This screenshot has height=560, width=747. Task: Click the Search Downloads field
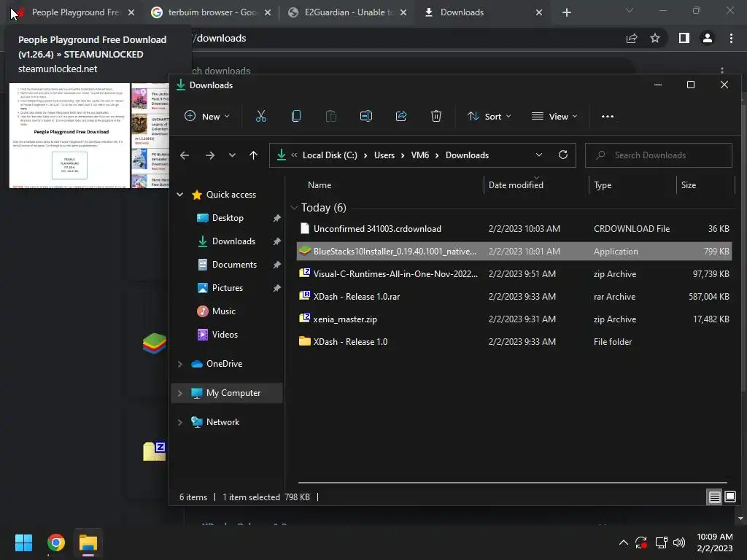pyautogui.click(x=659, y=155)
